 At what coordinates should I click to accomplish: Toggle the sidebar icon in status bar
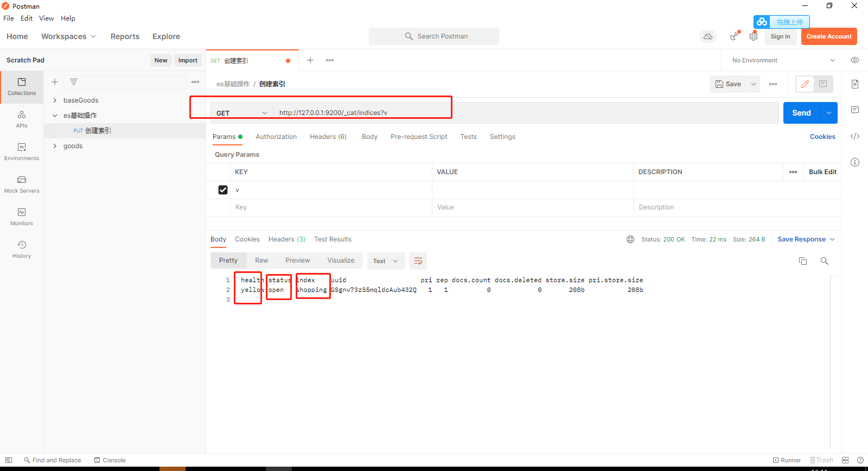(9, 460)
